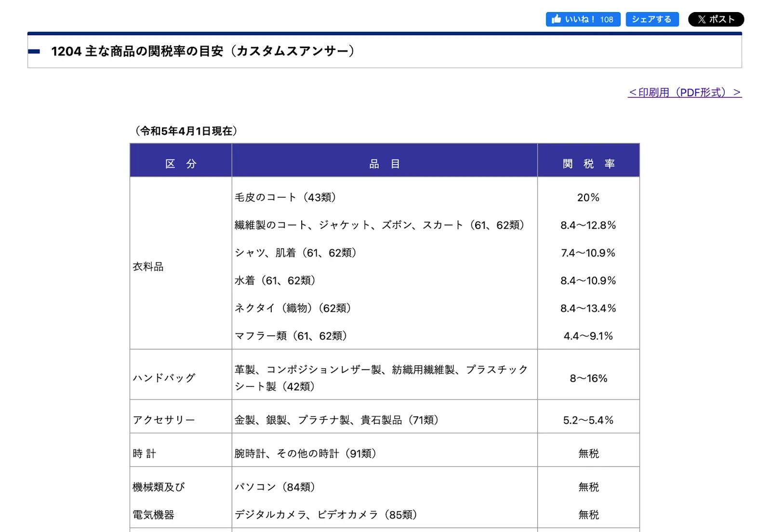Click the 機械類及び category label

click(x=159, y=487)
